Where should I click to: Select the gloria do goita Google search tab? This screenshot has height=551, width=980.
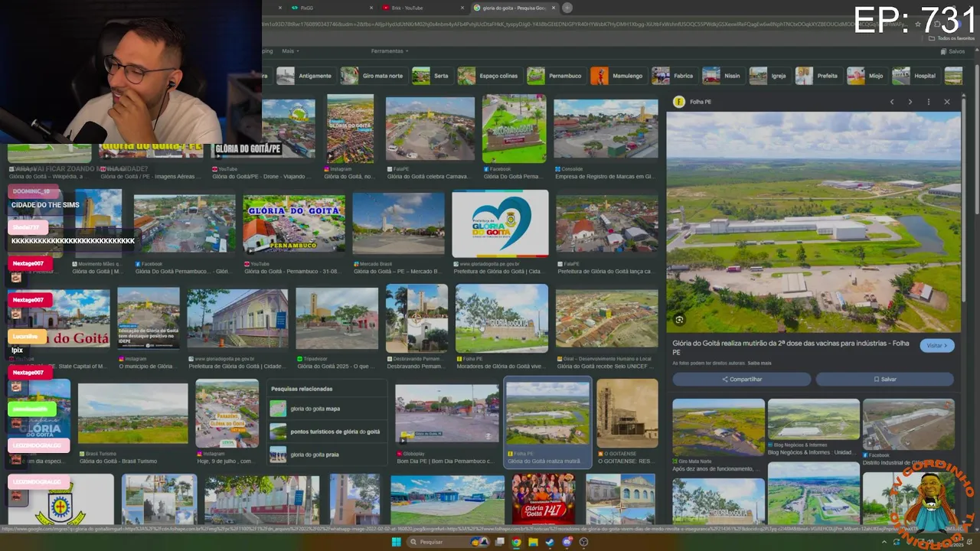(x=513, y=8)
